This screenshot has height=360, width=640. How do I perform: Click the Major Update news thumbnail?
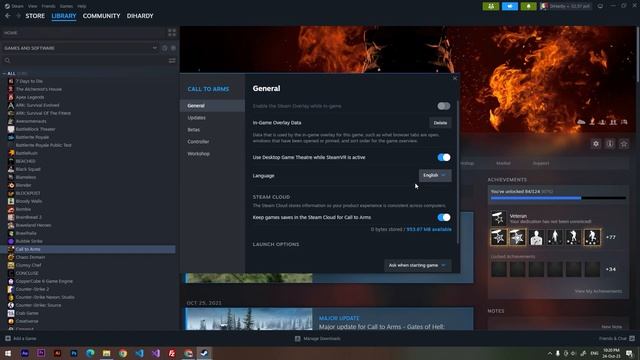pos(249,319)
